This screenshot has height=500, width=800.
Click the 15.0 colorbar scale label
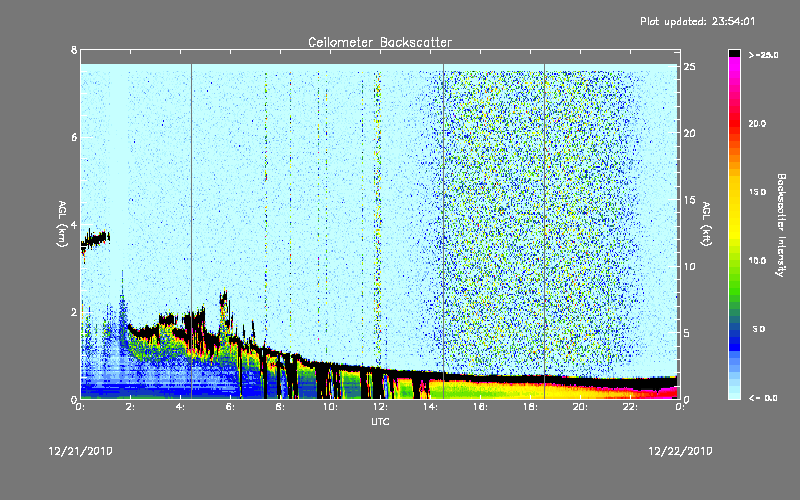(x=757, y=192)
